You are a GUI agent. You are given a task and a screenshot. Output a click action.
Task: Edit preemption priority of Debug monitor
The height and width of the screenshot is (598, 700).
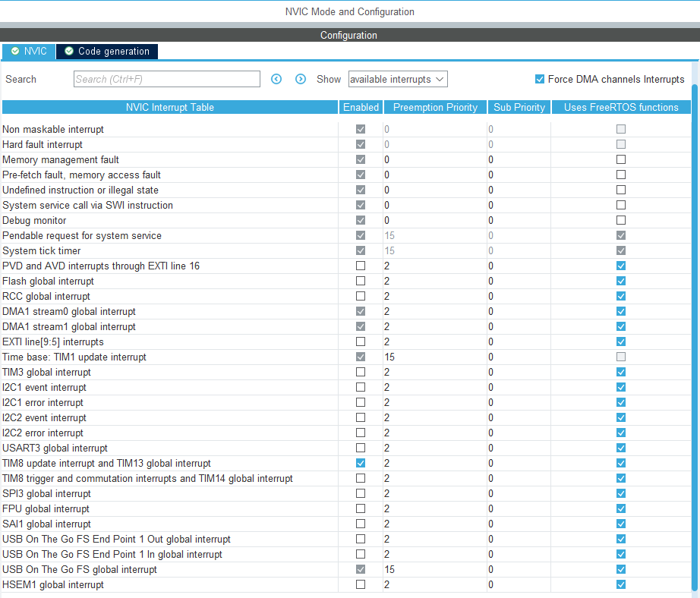(435, 221)
